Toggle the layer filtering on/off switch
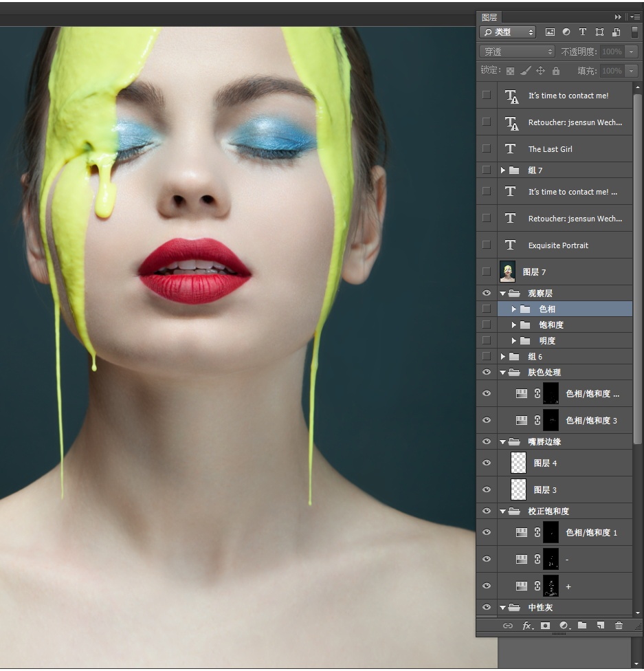644x671 pixels. (x=634, y=32)
